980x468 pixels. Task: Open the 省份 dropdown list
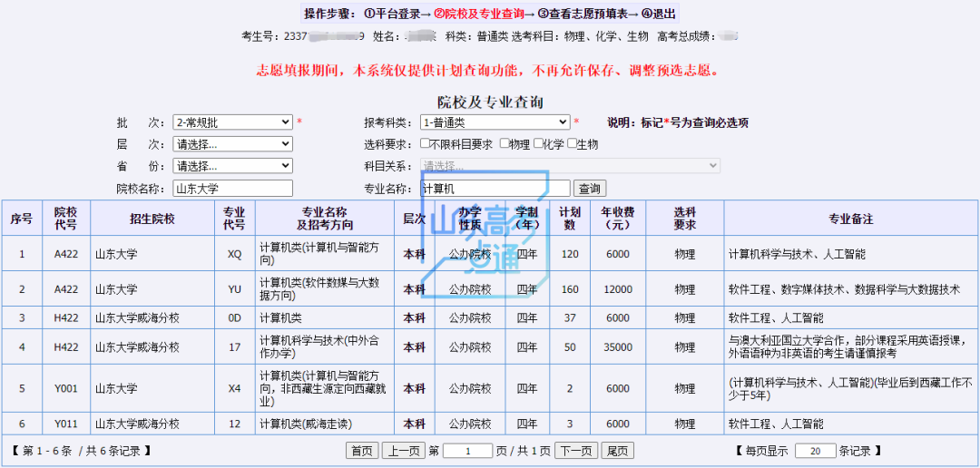point(233,166)
